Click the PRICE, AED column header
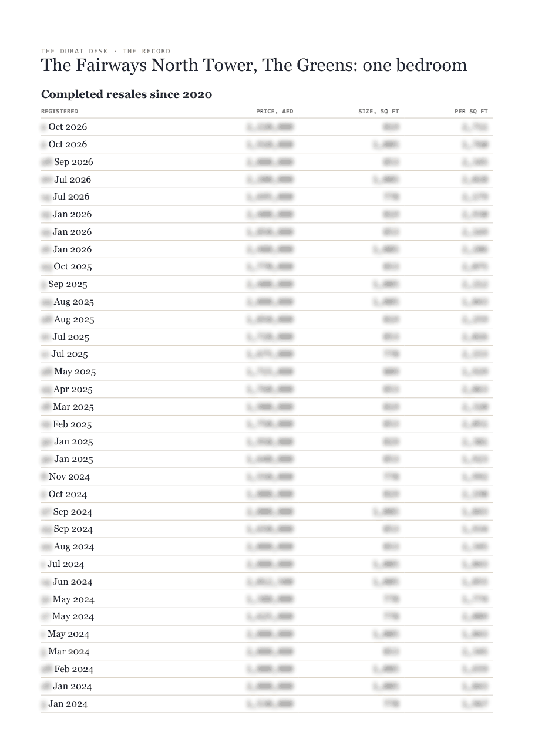Viewport: 535px width, 756px height. click(x=275, y=111)
